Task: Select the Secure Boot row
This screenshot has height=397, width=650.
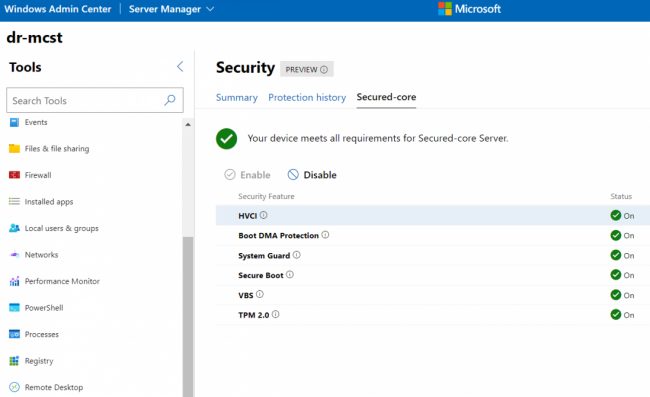Action: 433,275
